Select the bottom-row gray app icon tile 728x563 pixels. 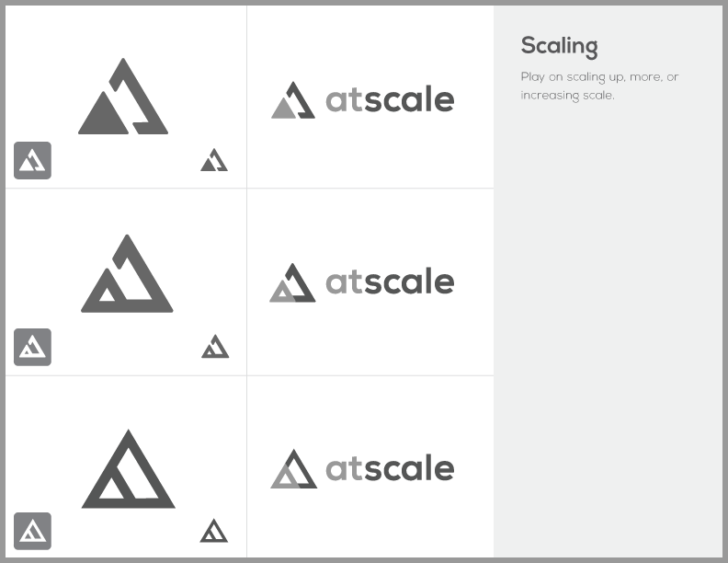[x=32, y=531]
